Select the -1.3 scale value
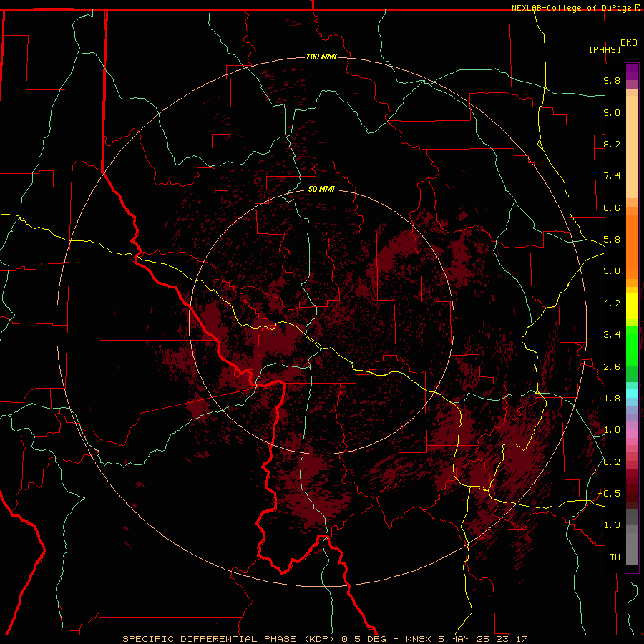This screenshot has height=644, width=644. tap(609, 525)
